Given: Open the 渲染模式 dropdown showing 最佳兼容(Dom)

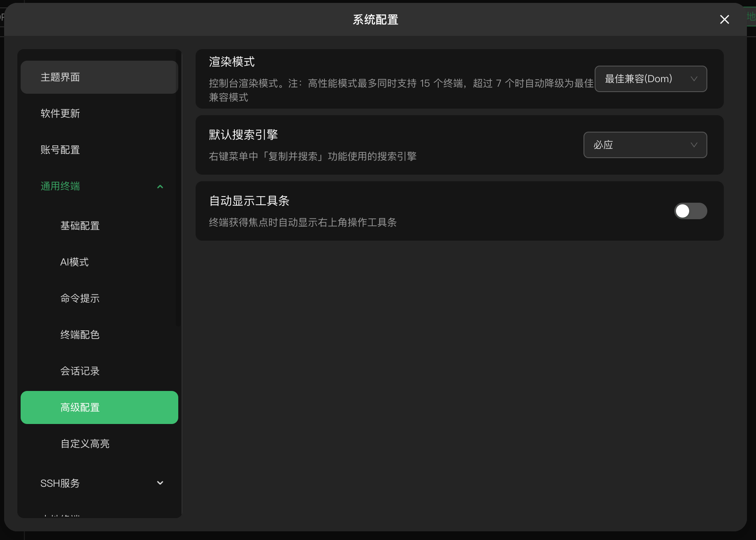Looking at the screenshot, I should (x=651, y=79).
